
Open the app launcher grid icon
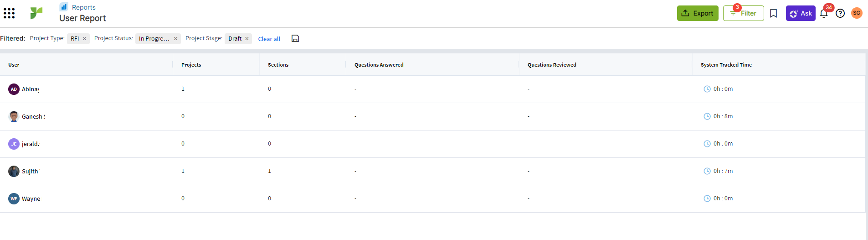click(x=9, y=13)
